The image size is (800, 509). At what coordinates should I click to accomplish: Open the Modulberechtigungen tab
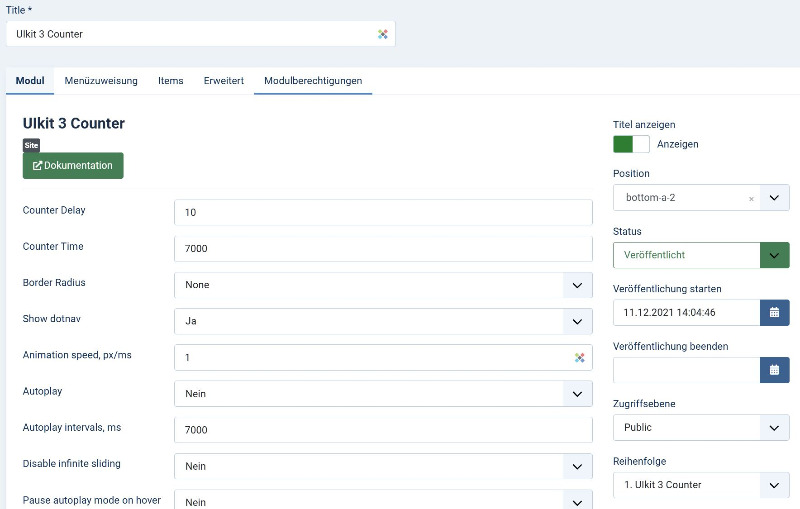point(313,80)
